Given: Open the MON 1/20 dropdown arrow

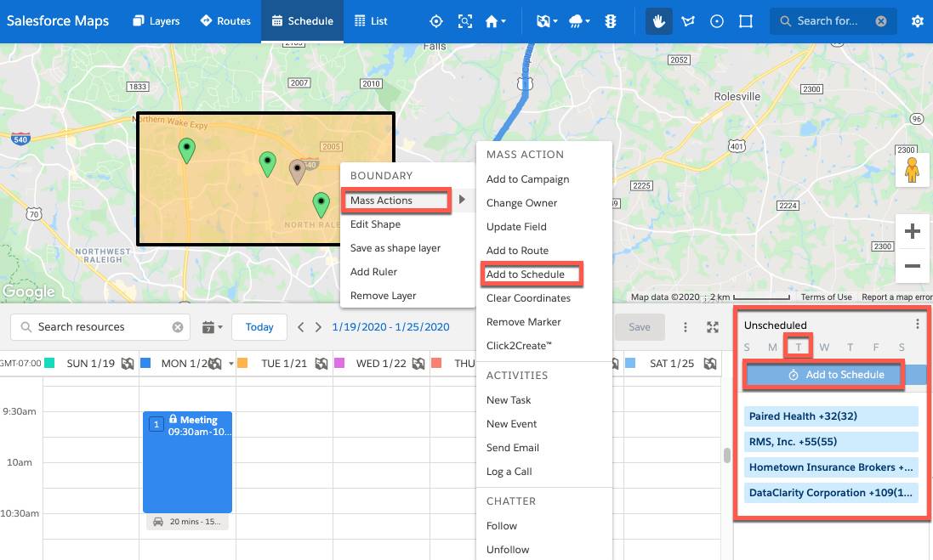Looking at the screenshot, I should point(230,364).
